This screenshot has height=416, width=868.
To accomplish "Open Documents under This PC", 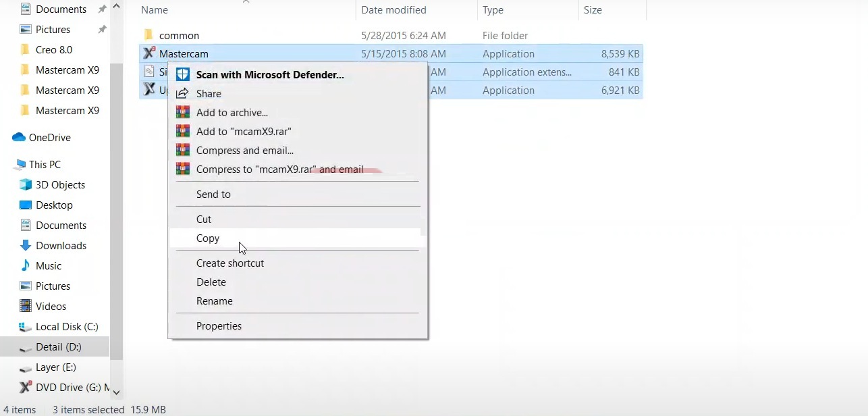I will tap(61, 226).
